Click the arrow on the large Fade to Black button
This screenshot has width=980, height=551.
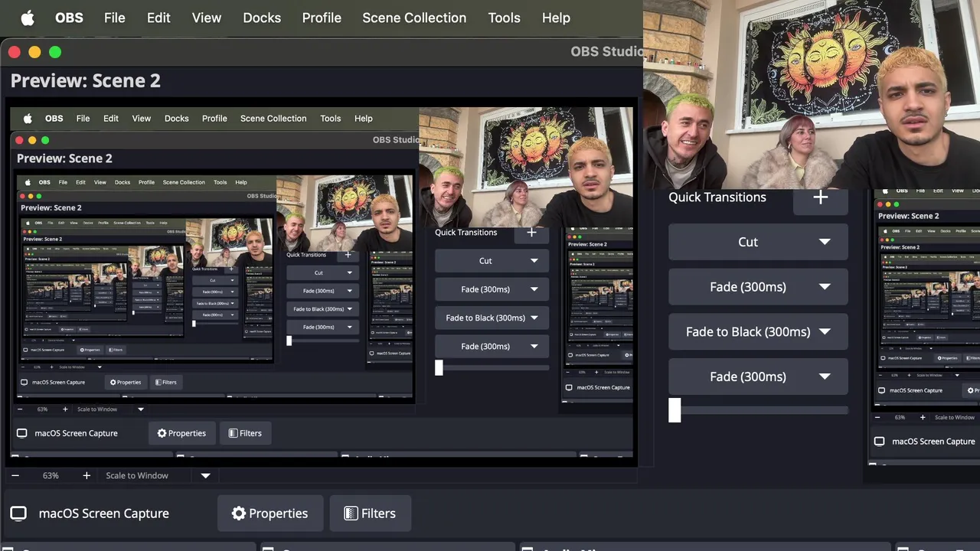coord(825,331)
